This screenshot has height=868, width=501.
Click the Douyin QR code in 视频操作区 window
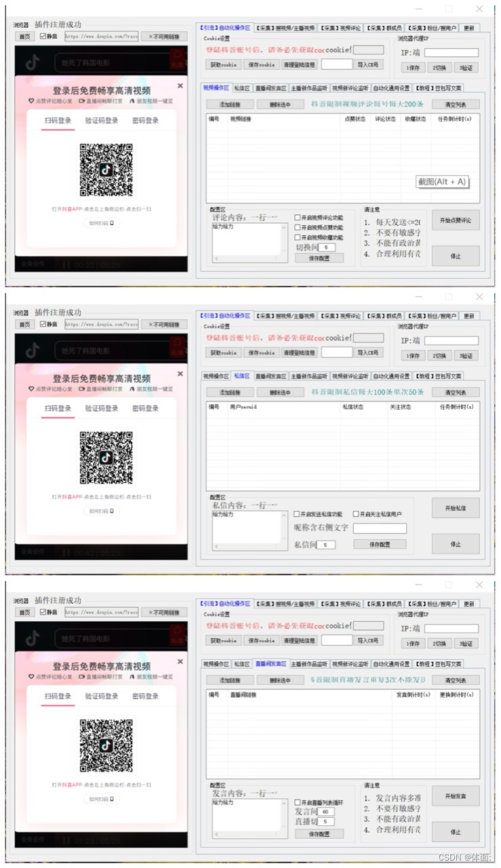pos(106,170)
